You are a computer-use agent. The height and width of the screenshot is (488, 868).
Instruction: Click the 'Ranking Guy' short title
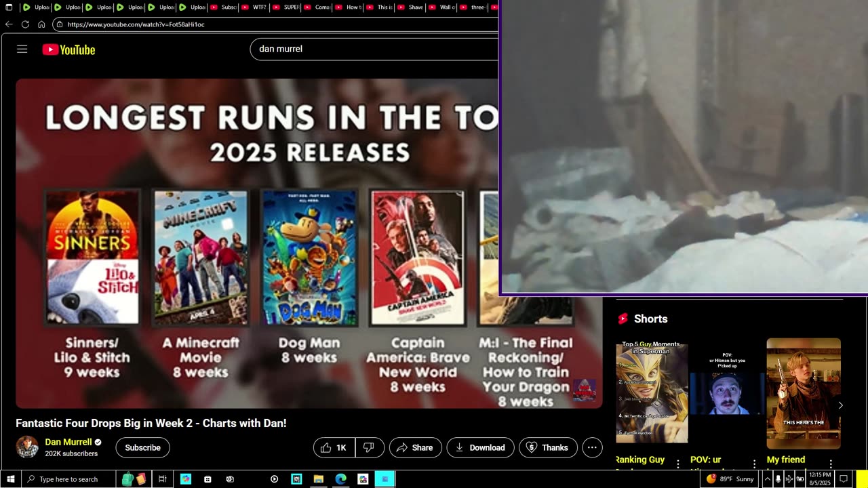640,460
